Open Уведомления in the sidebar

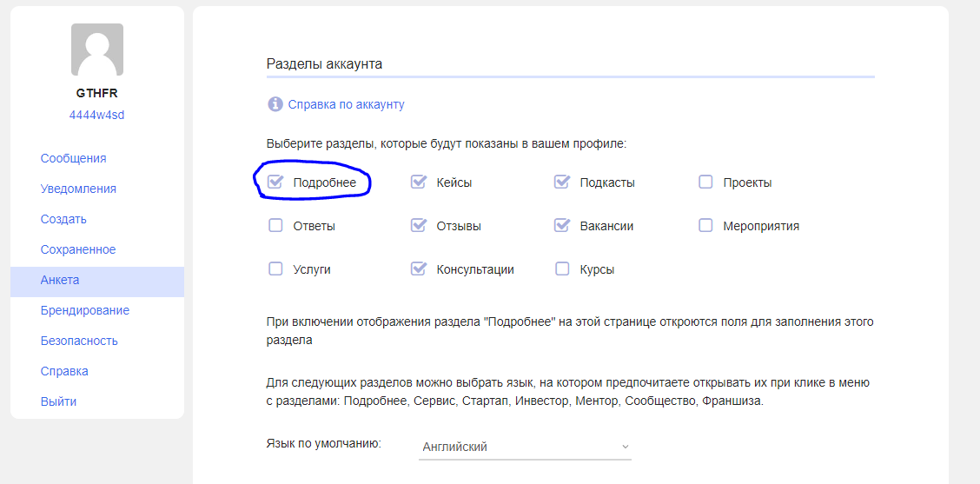pos(78,189)
